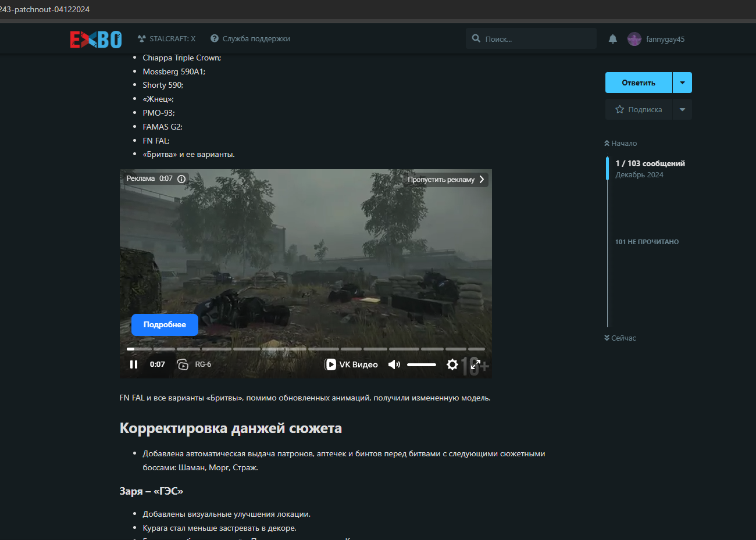Click the 0:07 elapsed time indicator
756x540 pixels.
pos(158,364)
